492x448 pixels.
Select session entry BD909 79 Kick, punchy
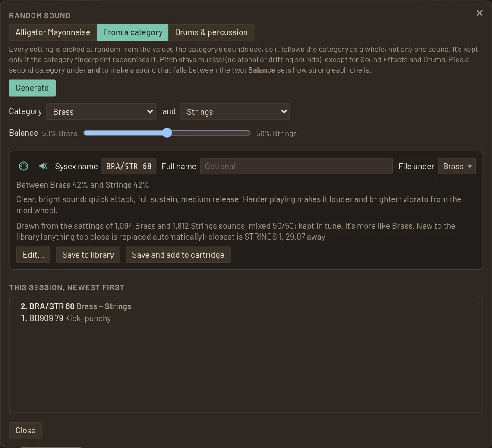pyautogui.click(x=66, y=318)
